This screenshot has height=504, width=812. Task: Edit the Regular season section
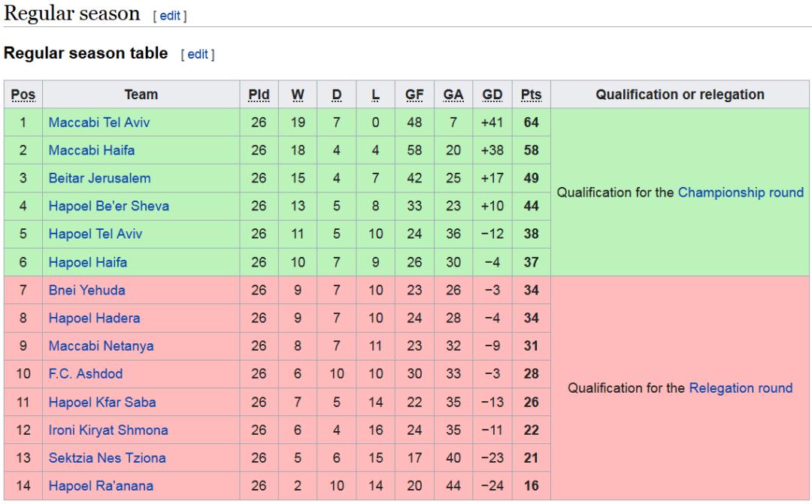point(170,16)
